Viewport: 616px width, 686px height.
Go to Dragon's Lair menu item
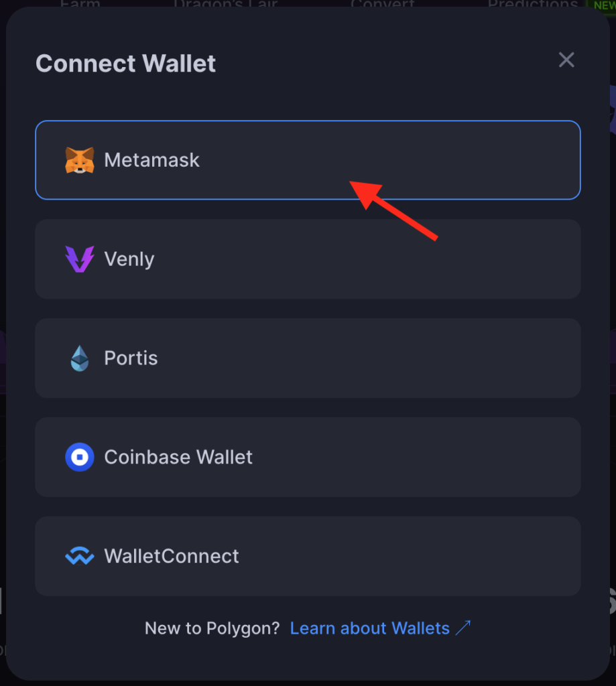click(x=225, y=4)
